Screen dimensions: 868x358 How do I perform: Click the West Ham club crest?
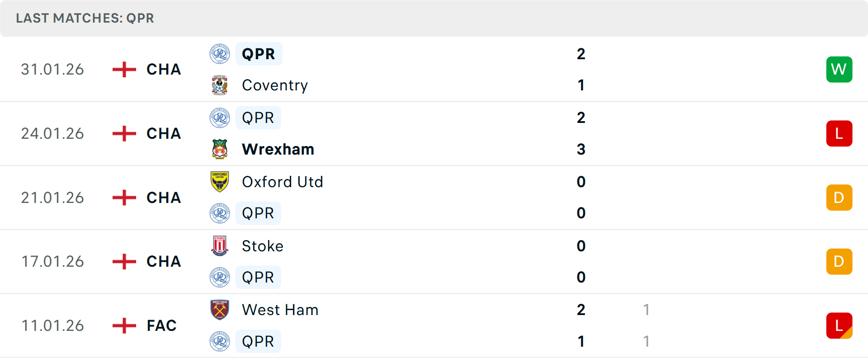coord(220,310)
